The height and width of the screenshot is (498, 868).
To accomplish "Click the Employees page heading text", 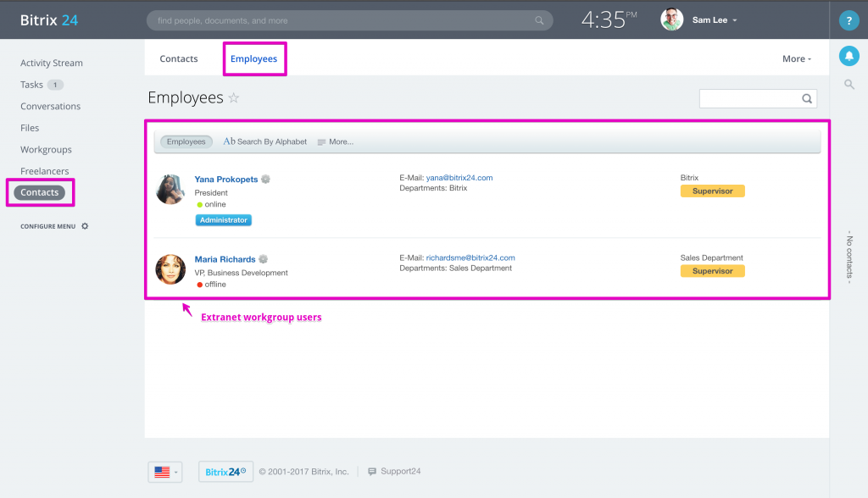I will [186, 98].
